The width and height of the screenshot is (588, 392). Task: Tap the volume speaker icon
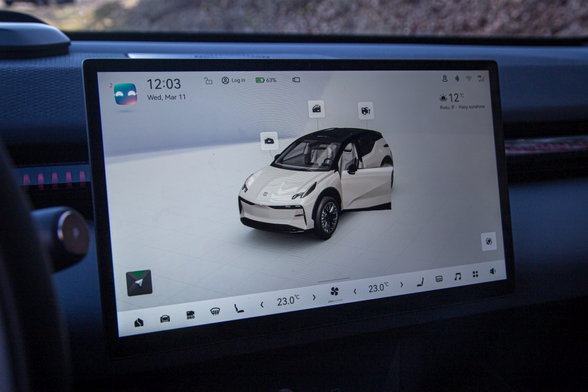pyautogui.click(x=493, y=271)
